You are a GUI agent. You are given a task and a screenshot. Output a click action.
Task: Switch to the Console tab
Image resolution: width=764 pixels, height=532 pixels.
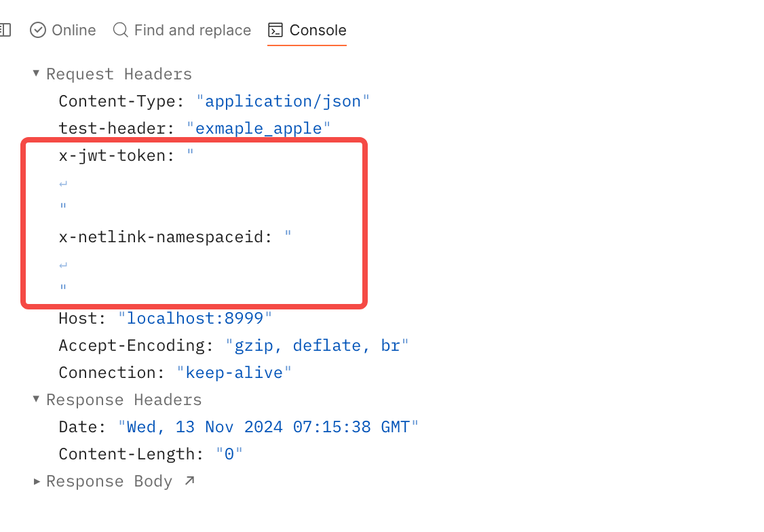click(x=318, y=30)
